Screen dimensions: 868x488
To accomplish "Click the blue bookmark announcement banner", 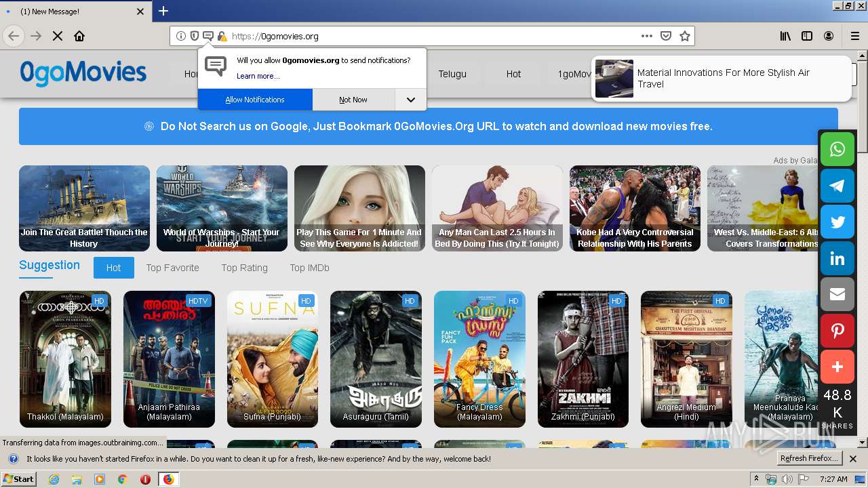I will [429, 126].
